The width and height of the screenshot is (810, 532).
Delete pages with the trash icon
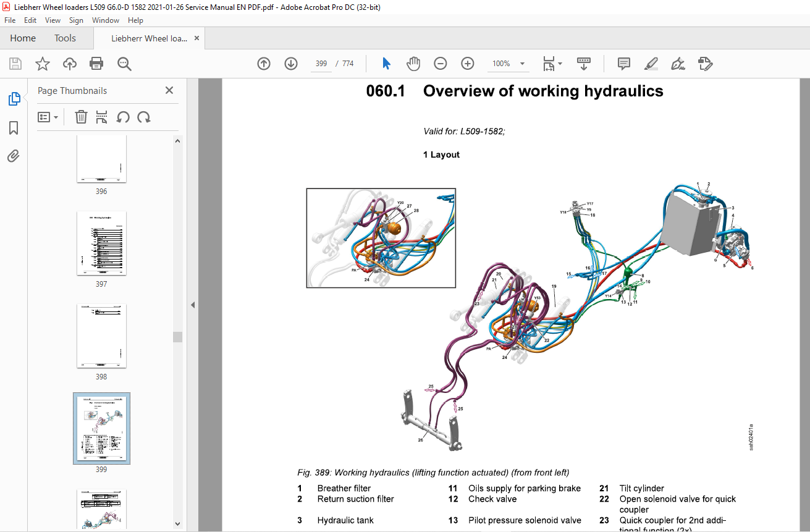tap(81, 117)
